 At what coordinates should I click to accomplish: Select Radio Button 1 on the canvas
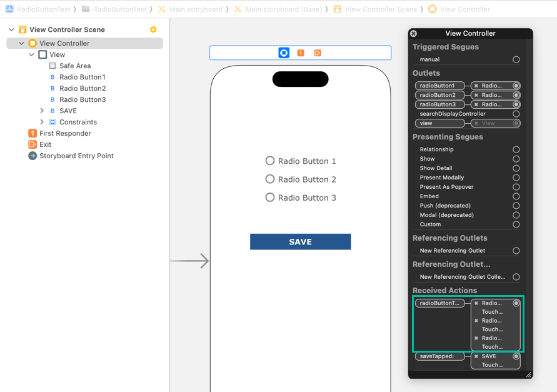pyautogui.click(x=301, y=161)
